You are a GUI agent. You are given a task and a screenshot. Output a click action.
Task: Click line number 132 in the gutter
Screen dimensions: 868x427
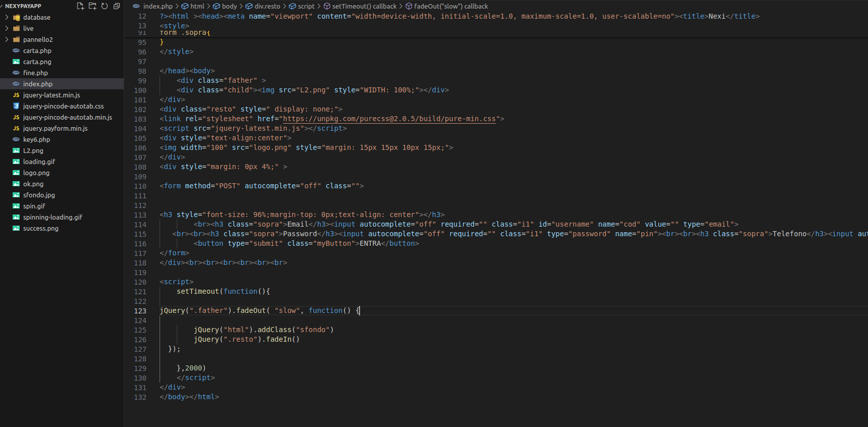coord(140,397)
